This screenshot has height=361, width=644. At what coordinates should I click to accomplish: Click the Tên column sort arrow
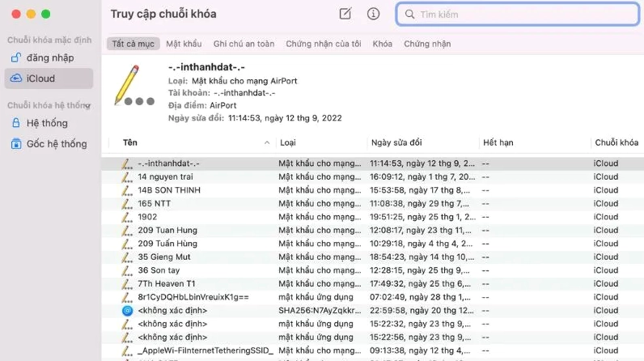(x=268, y=142)
